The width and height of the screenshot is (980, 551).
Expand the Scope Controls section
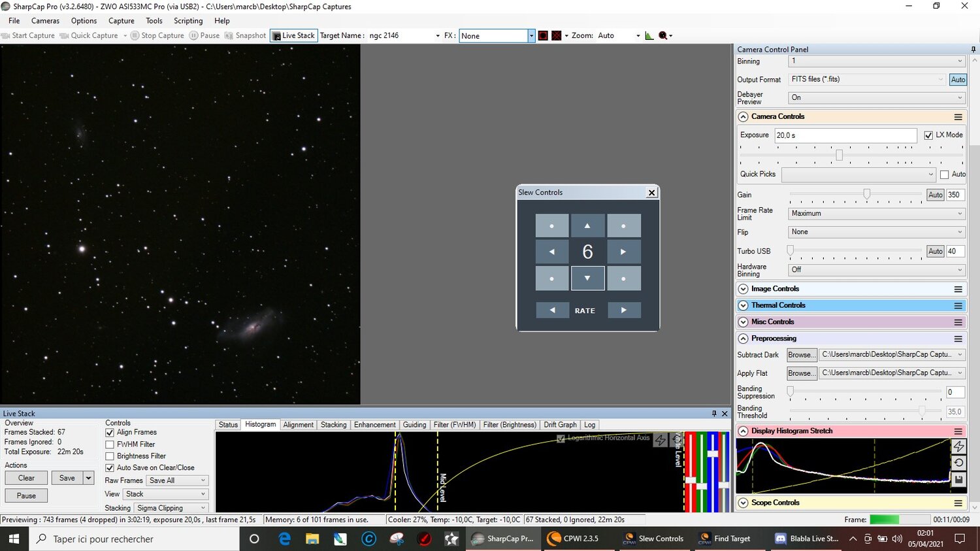(x=743, y=503)
